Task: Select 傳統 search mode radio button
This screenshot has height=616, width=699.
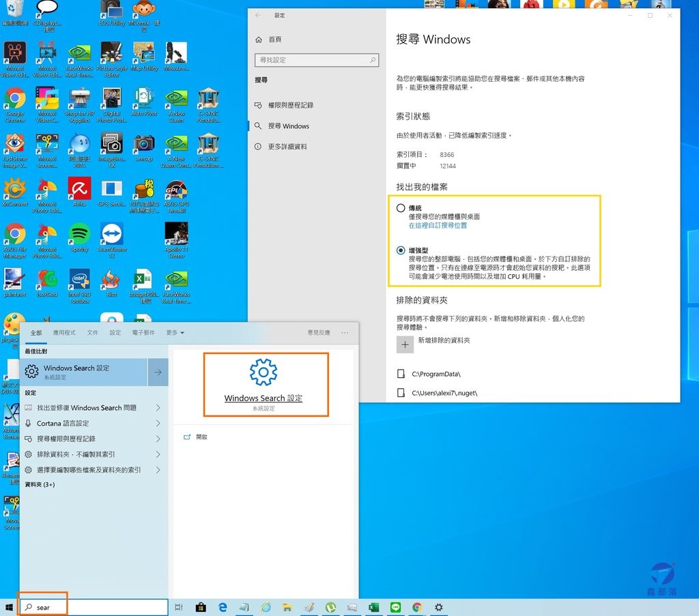Action: 400,208
